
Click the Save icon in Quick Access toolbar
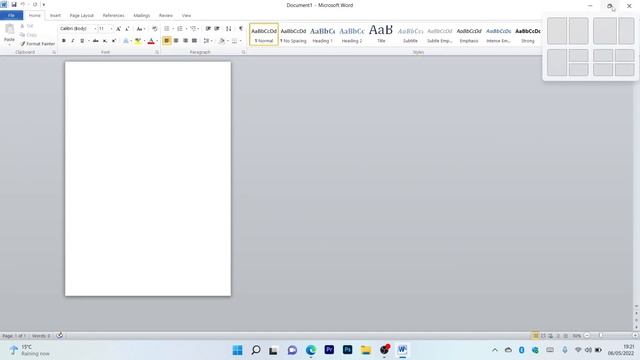coord(14,4)
